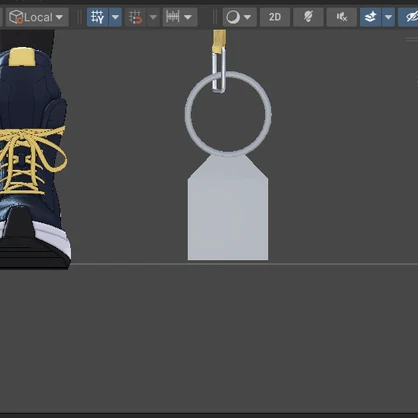Expand the scene effects dropdown arrow
Image resolution: width=418 pixels, height=418 pixels.
[x=388, y=17]
